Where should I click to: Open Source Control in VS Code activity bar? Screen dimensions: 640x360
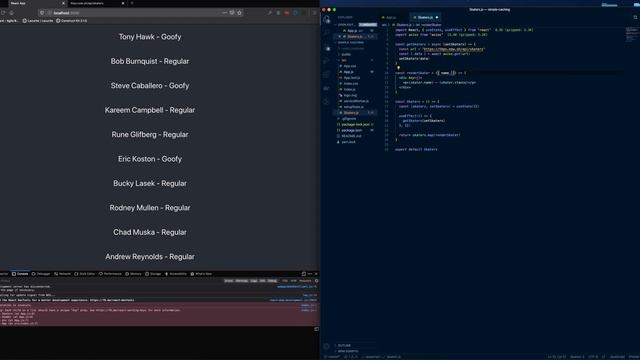[327, 47]
